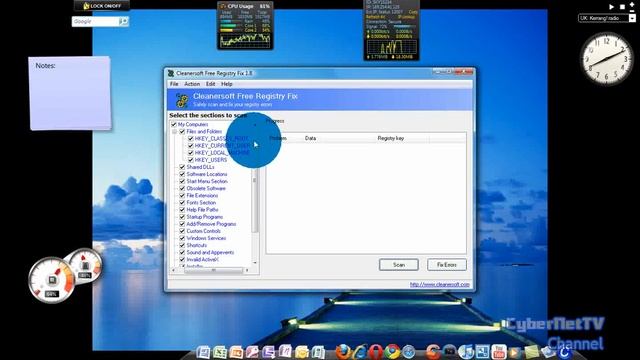Click the analog clock gadget

607,59
